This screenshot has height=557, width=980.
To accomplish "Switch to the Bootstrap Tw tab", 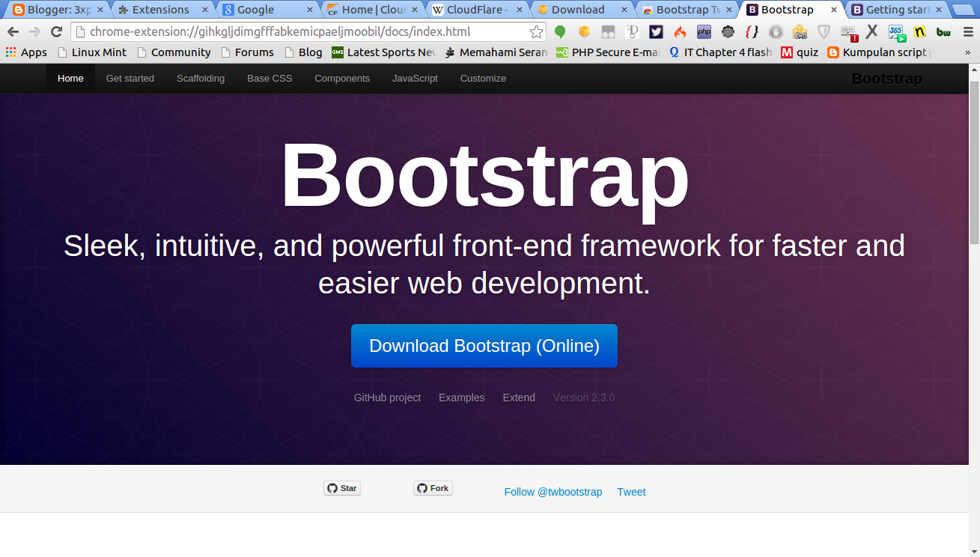I will [687, 10].
